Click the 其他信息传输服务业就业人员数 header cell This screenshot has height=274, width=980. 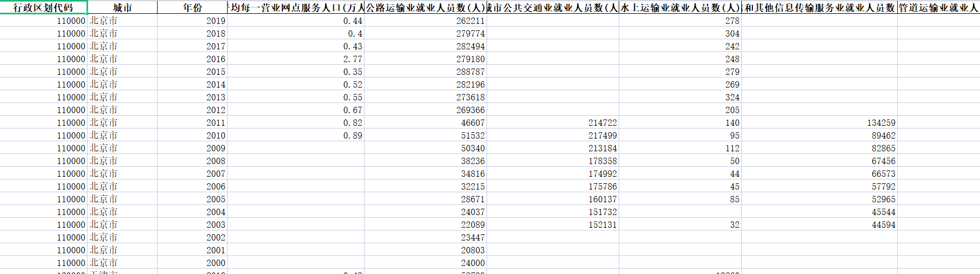pyautogui.click(x=820, y=7)
